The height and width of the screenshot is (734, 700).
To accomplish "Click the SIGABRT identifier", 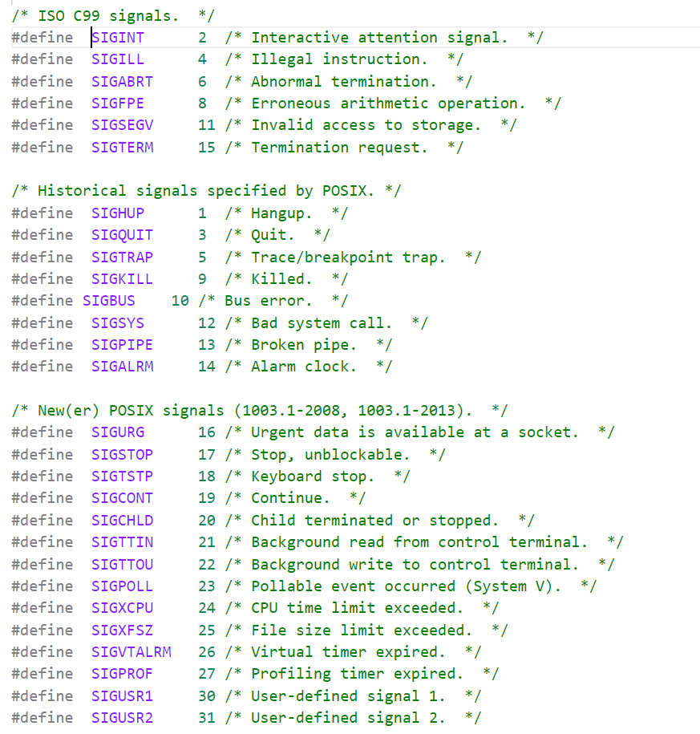I will (x=122, y=82).
